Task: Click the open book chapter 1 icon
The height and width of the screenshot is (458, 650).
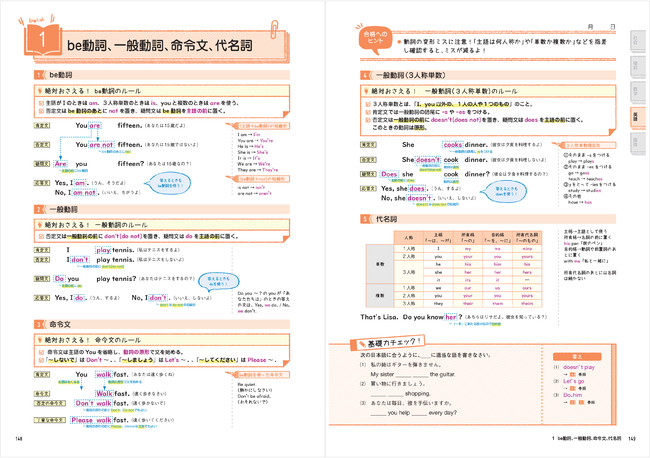Action: [x=43, y=40]
